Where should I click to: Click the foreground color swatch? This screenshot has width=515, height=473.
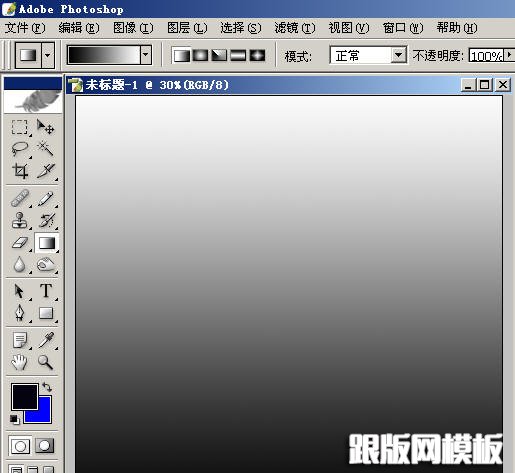[x=25, y=397]
